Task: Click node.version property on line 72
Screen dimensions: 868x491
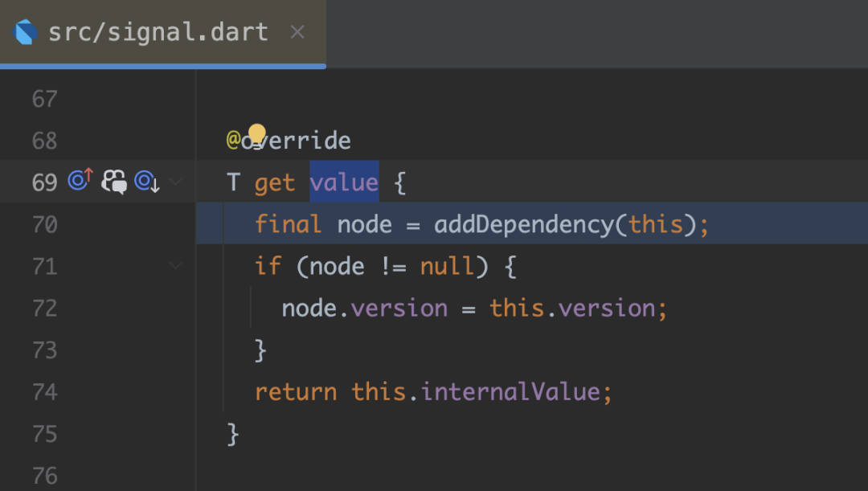Action: [399, 309]
